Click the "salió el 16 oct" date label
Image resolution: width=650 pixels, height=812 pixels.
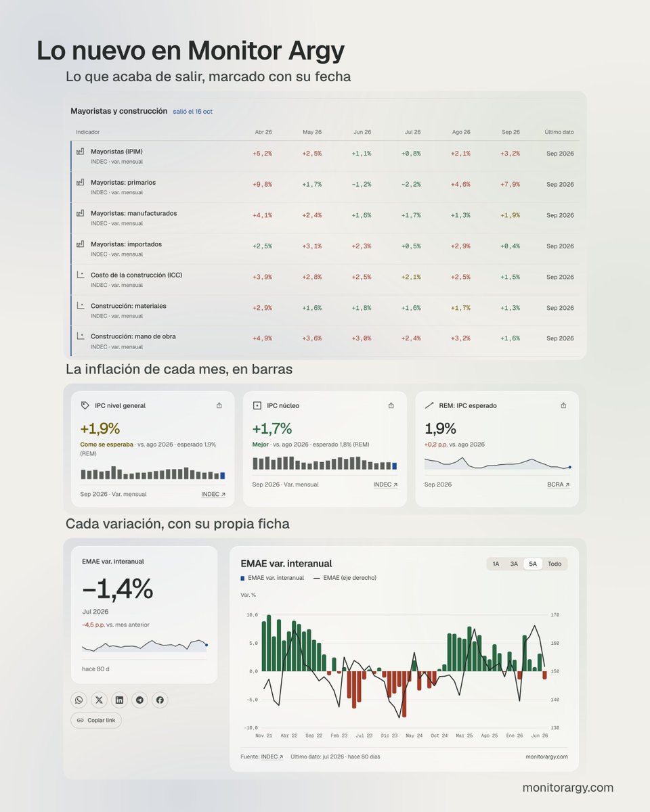pos(192,112)
